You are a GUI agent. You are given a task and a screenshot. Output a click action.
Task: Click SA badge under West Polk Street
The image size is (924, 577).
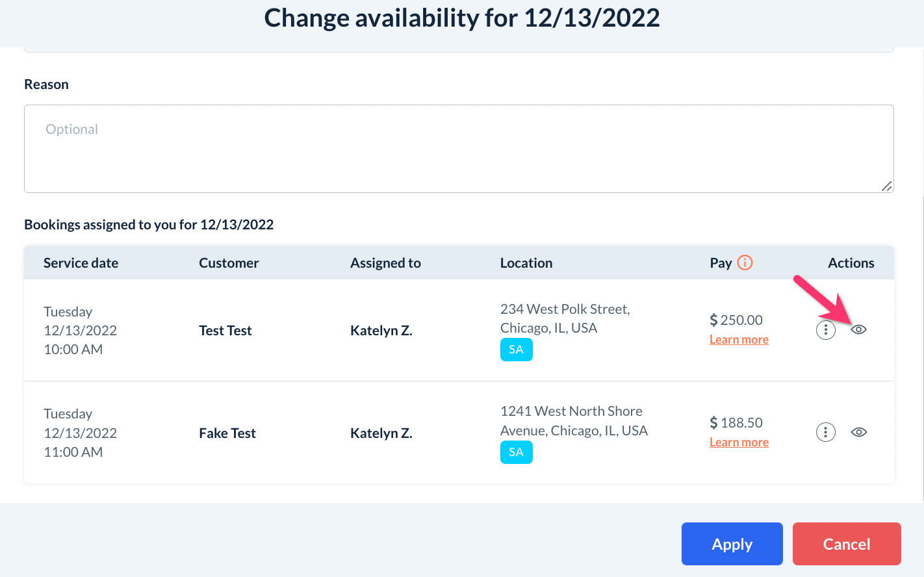[516, 350]
